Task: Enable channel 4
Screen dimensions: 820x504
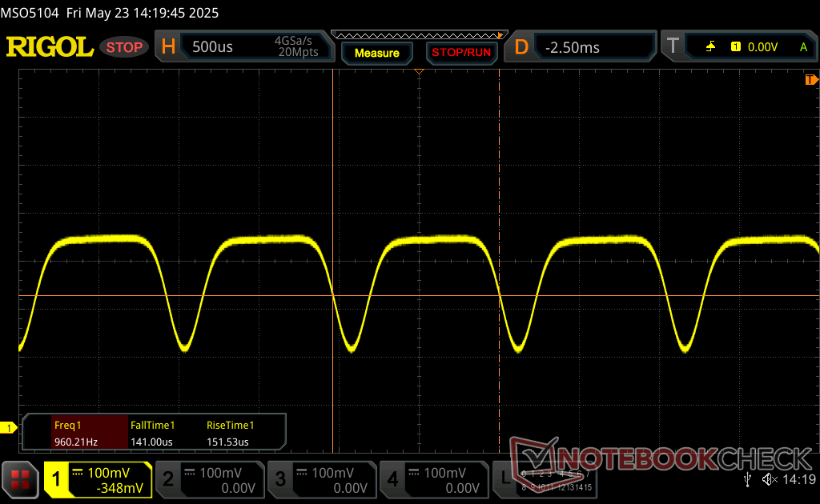Action: pyautogui.click(x=433, y=480)
